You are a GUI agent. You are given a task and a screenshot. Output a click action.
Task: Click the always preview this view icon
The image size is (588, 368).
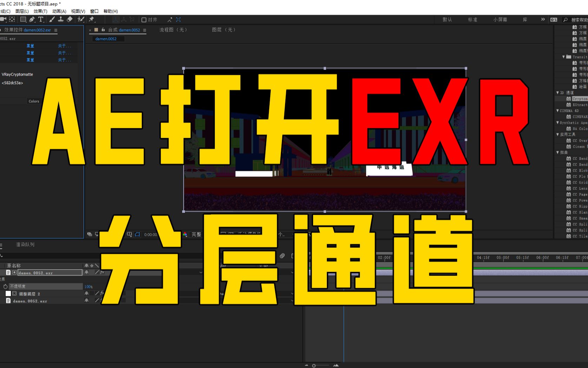[90, 234]
